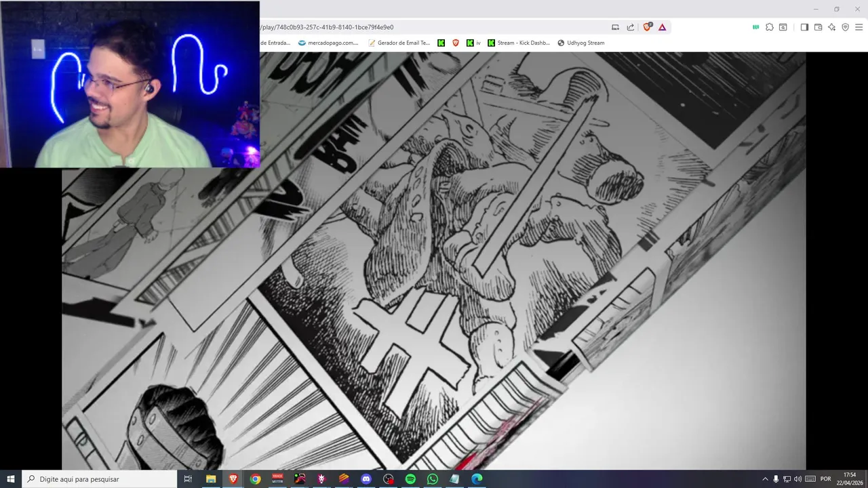
Task: Open File Explorer from taskbar
Action: tap(211, 479)
